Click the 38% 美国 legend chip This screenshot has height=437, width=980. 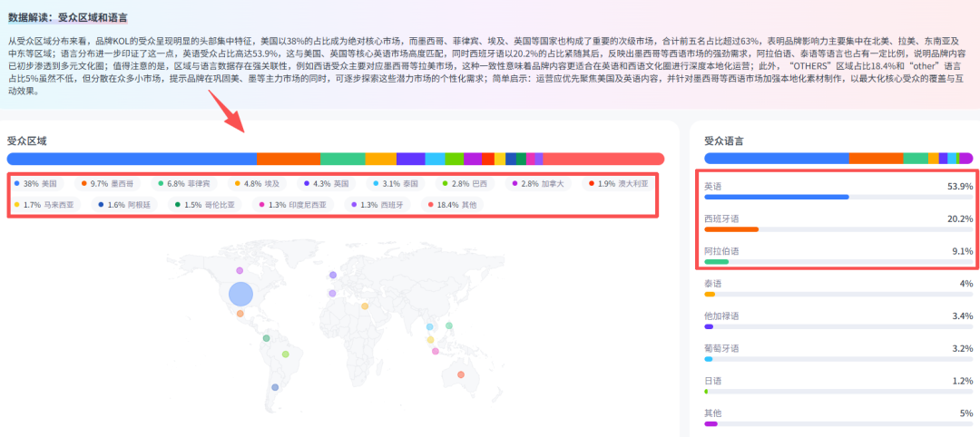click(35, 184)
